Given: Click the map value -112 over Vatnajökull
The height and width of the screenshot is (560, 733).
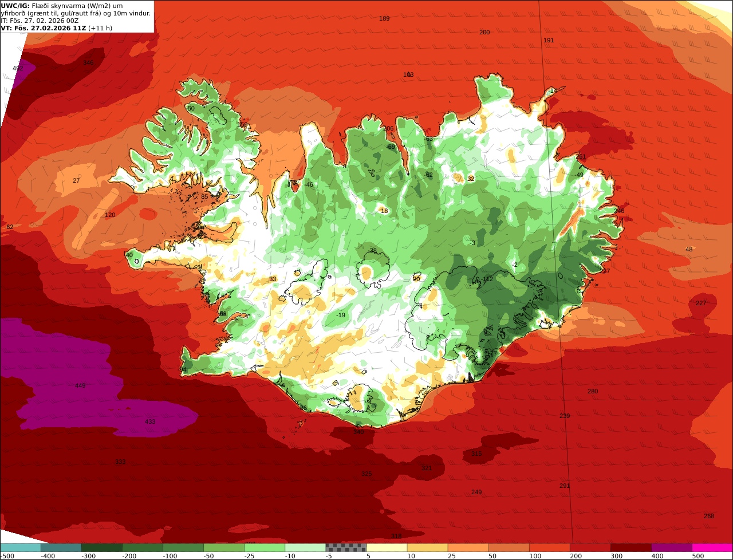Looking at the screenshot, I should pos(487,279).
